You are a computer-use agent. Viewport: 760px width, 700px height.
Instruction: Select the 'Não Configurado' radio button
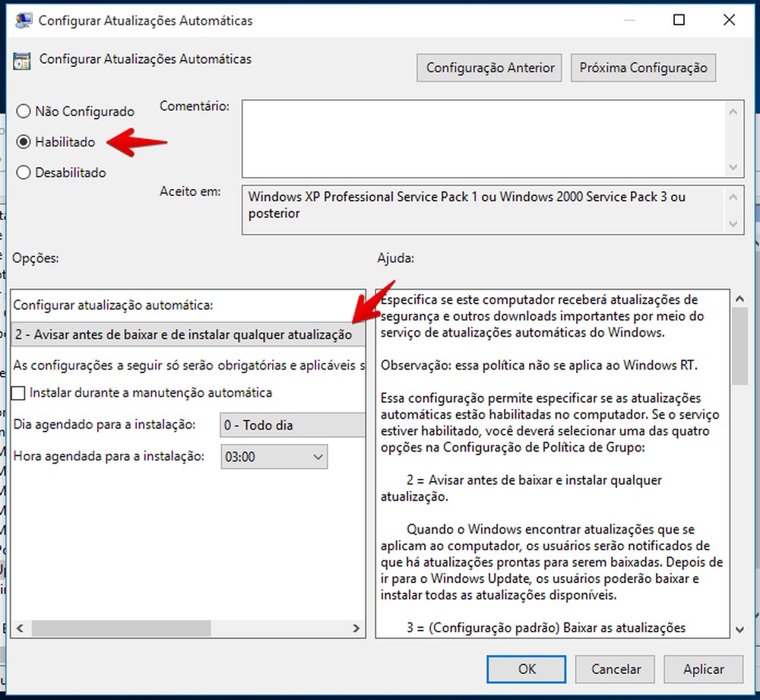24,111
